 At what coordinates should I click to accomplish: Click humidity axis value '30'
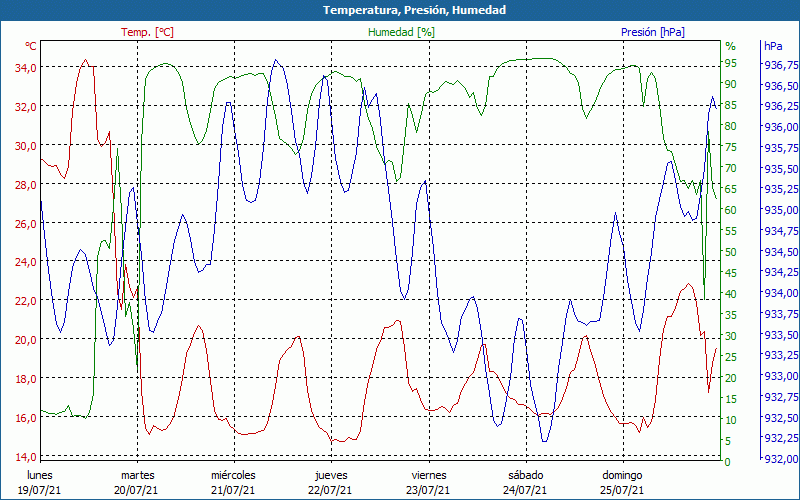(731, 336)
